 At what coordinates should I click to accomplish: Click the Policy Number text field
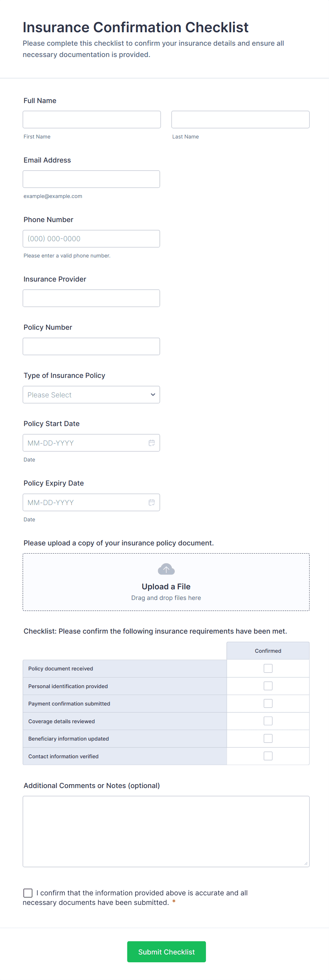tap(91, 347)
